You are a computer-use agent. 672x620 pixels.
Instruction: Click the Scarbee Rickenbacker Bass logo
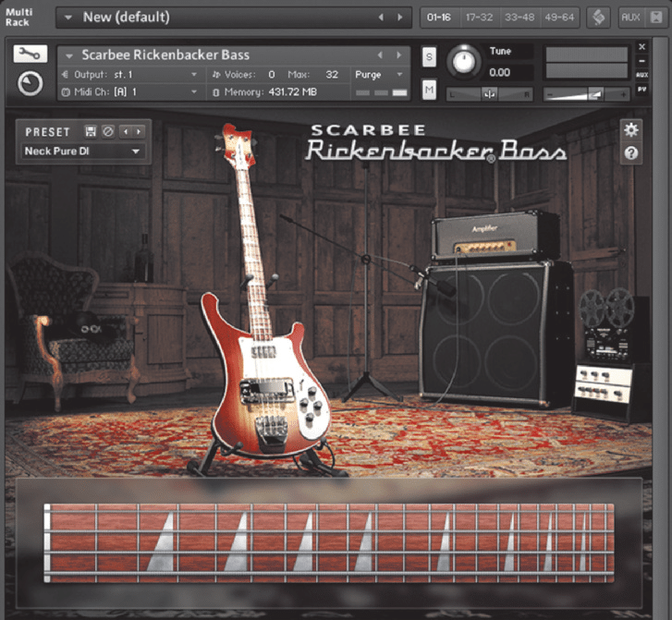click(x=436, y=144)
